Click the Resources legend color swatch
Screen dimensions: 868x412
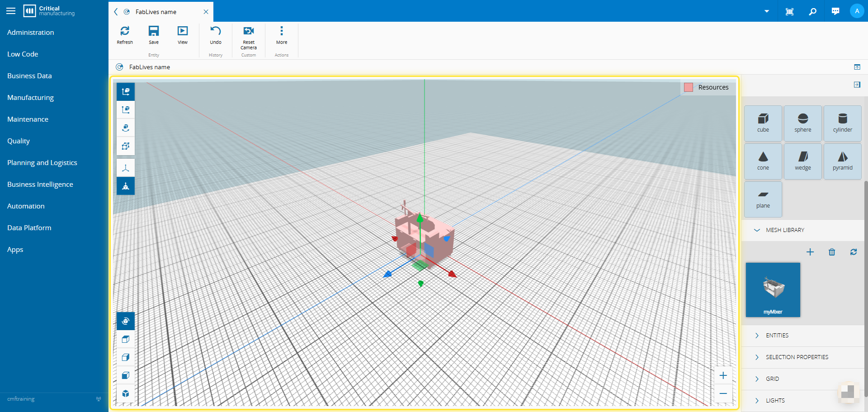coord(689,87)
